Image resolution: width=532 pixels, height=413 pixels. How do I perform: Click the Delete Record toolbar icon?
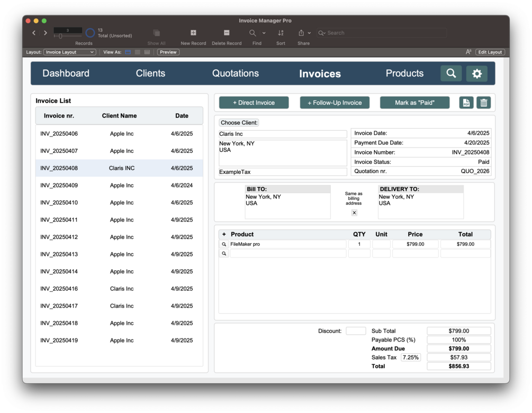click(227, 33)
